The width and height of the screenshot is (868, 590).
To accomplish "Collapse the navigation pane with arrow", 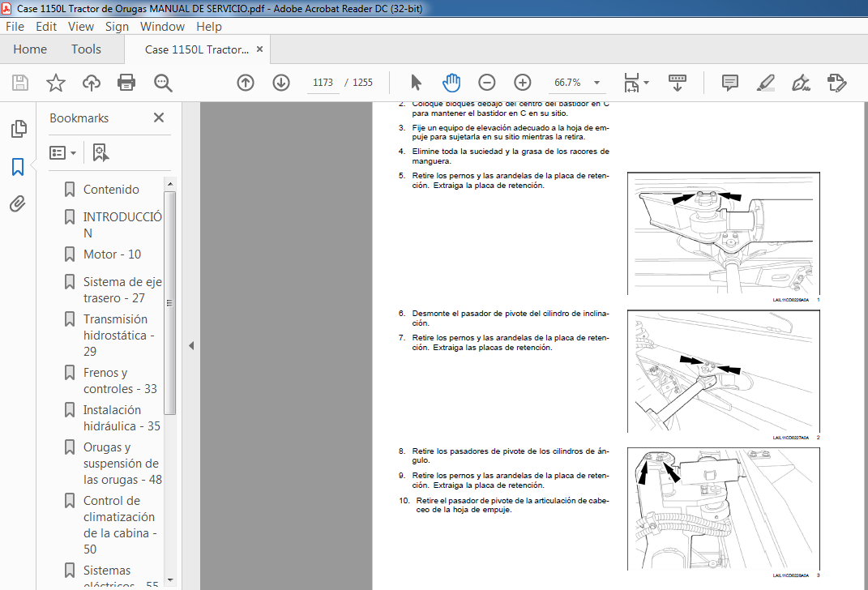I will [191, 346].
